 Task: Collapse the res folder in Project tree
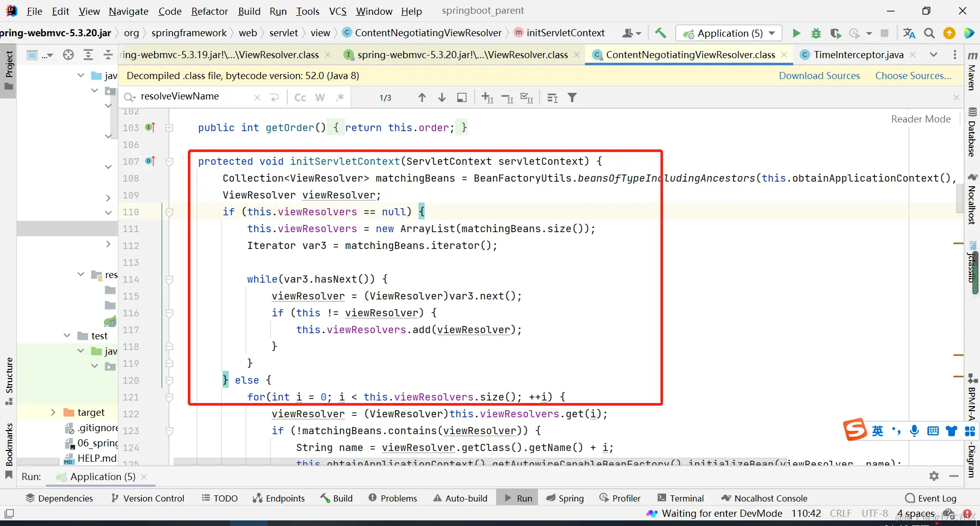click(81, 274)
